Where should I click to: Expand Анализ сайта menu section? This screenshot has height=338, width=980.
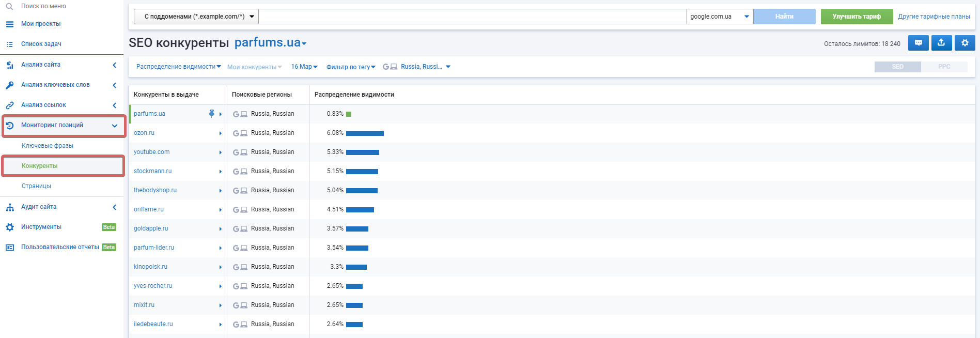[62, 65]
